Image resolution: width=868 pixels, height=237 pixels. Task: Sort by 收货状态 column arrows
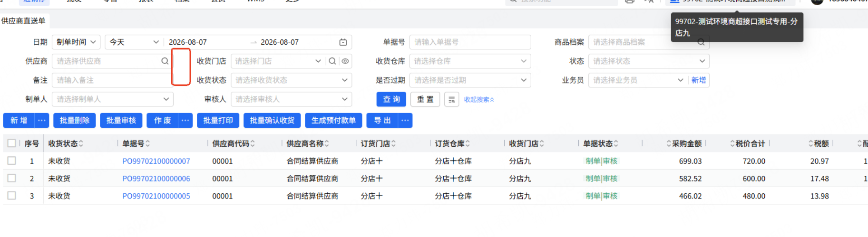click(x=81, y=143)
